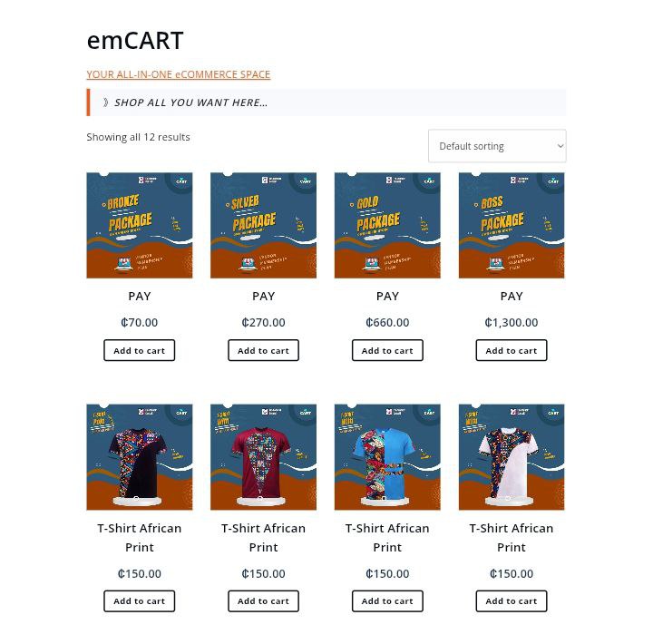Click the PAY title under Bronze Package
The image size is (653, 644).
[x=140, y=296]
